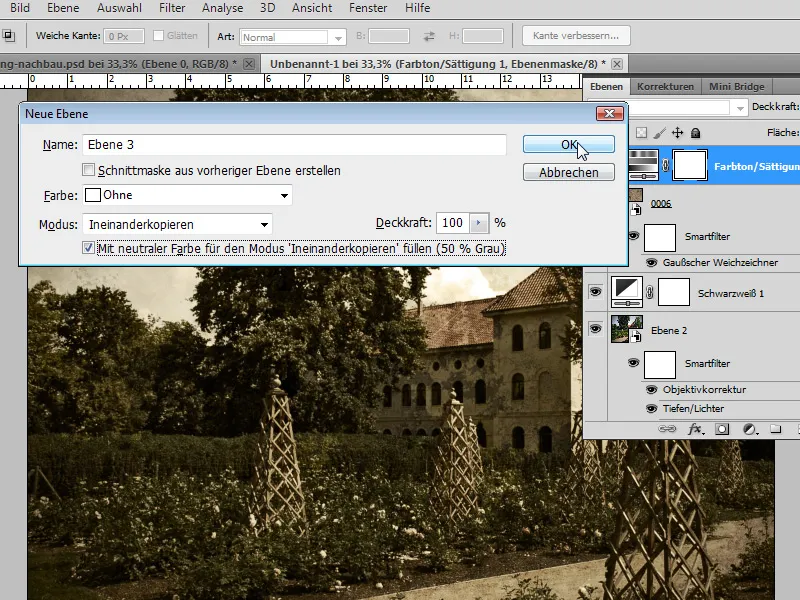The image size is (800, 600).
Task: Create a new group with the folder icon
Action: click(x=775, y=429)
